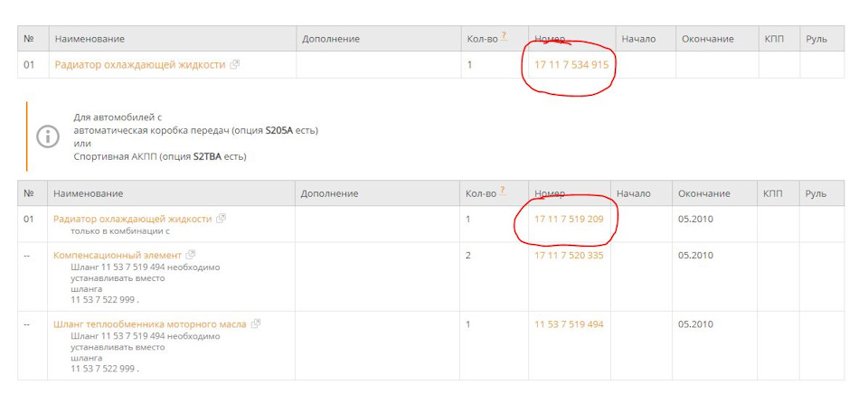Click question mark beside Кол-во in lower table

[504, 191]
